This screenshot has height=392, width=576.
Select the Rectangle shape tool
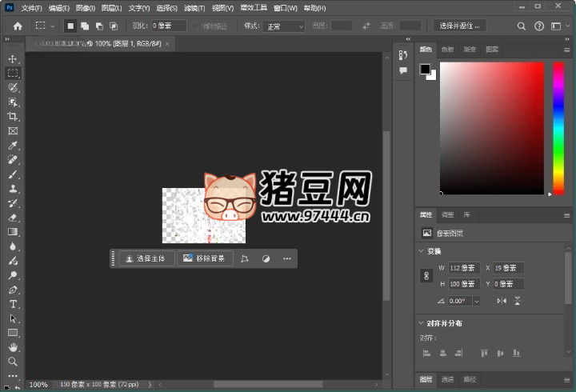click(13, 333)
